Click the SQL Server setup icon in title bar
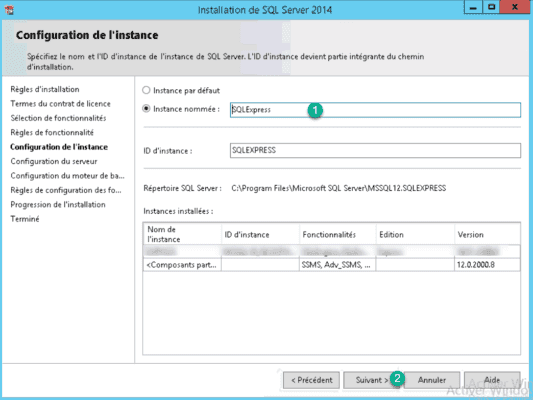This screenshot has width=533, height=400. 10,10
